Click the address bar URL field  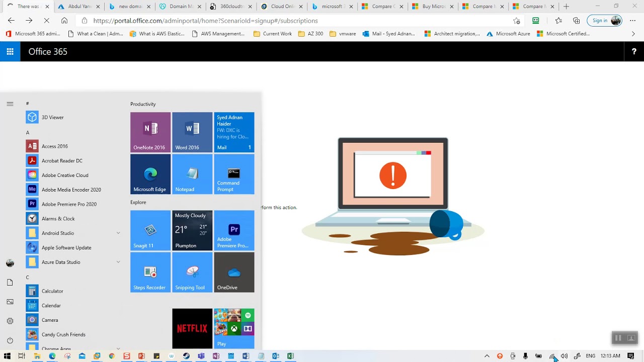tap(300, 21)
